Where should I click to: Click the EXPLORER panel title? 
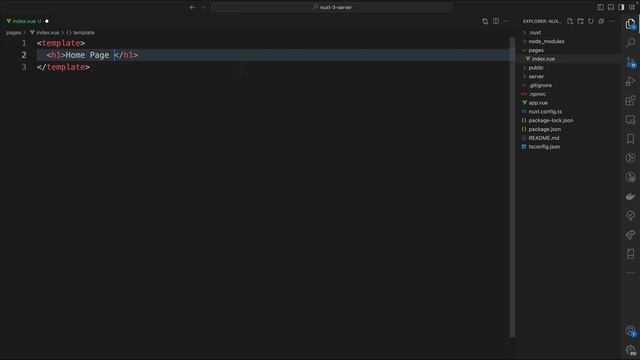point(542,21)
